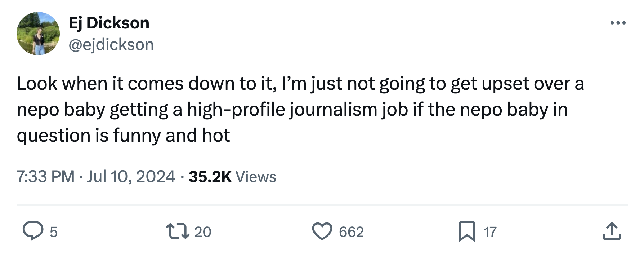Open Ej Dickson's profile picture
The height and width of the screenshot is (256, 644).
(x=38, y=34)
